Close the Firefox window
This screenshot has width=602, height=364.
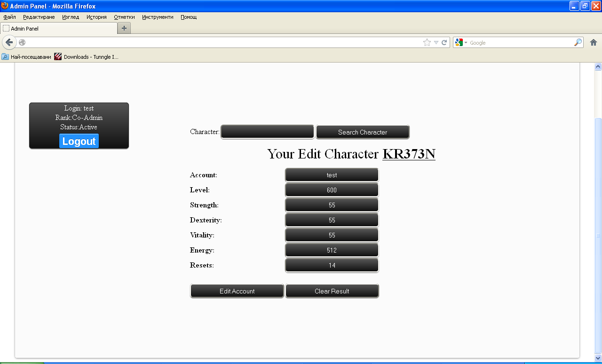pos(596,6)
